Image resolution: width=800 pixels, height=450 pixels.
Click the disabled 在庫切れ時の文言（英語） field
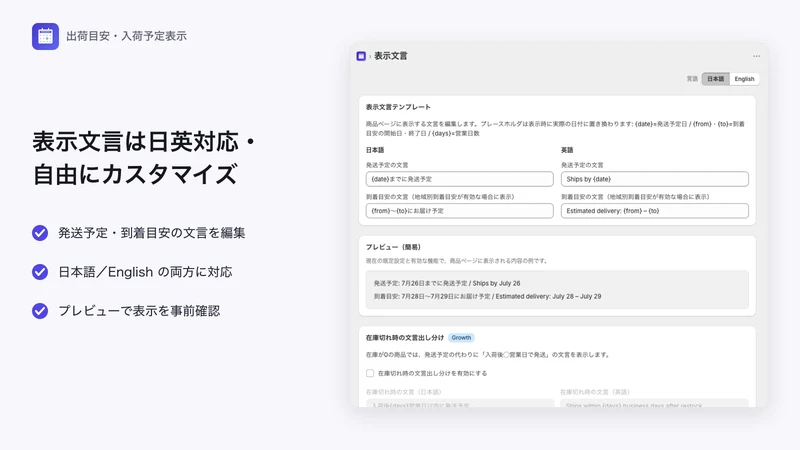(x=655, y=403)
